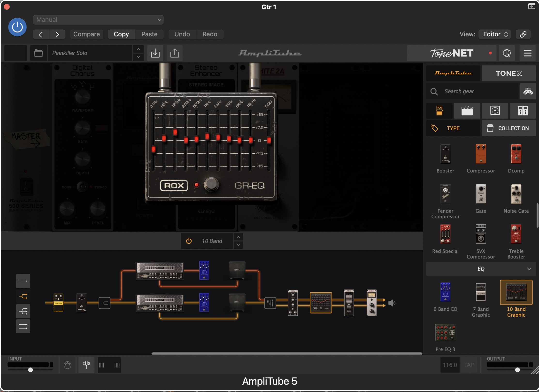Screen dimensions: 539x392
Task: Select the amplifier gear category icon
Action: tap(467, 111)
